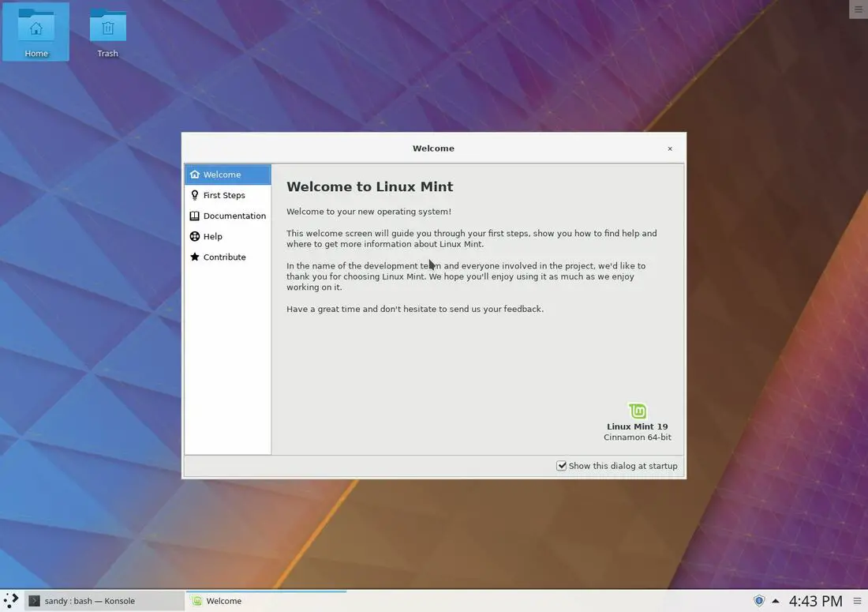Go to the Contribute section
The height and width of the screenshot is (612, 868).
tap(227, 257)
